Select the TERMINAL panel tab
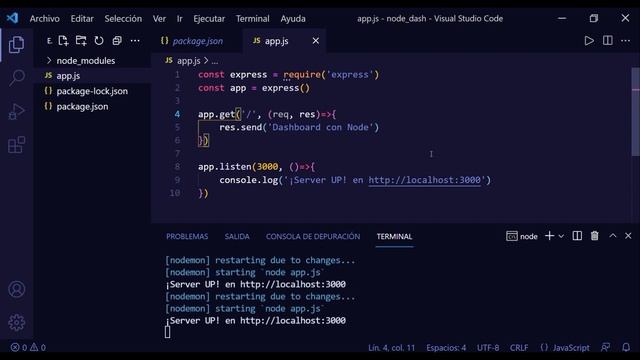This screenshot has height=360, width=640. (394, 236)
